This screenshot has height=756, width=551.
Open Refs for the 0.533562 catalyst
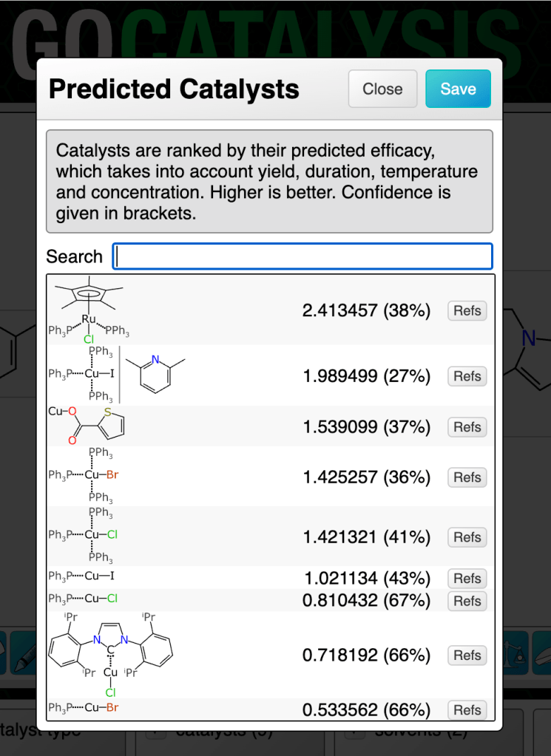point(467,710)
